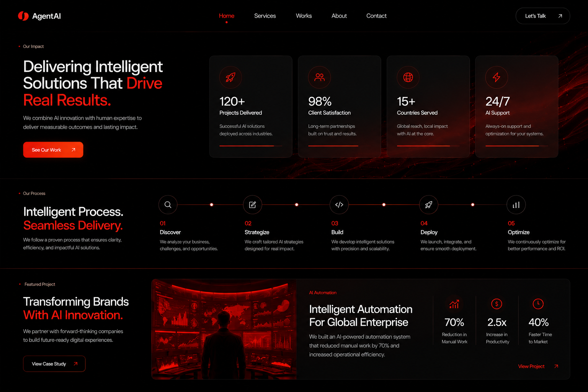Click the timeline dot between Deploy and Optimize
The image size is (588, 392).
click(473, 205)
